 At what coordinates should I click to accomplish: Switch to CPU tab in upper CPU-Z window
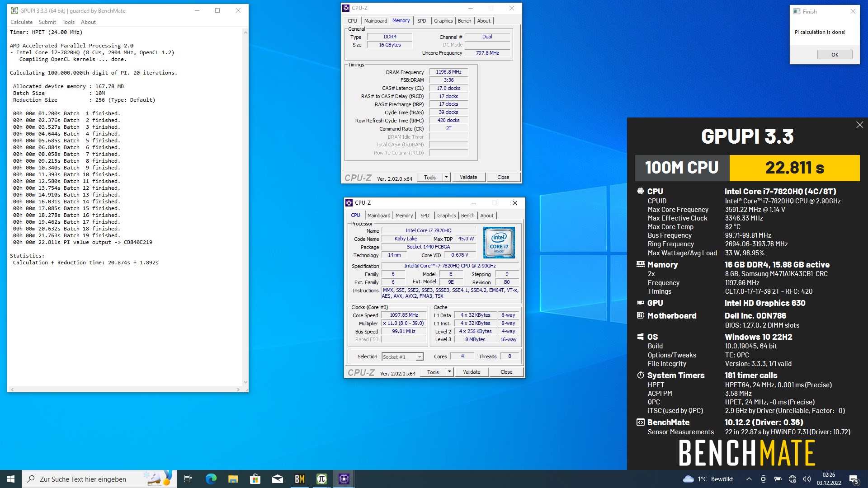(x=352, y=21)
